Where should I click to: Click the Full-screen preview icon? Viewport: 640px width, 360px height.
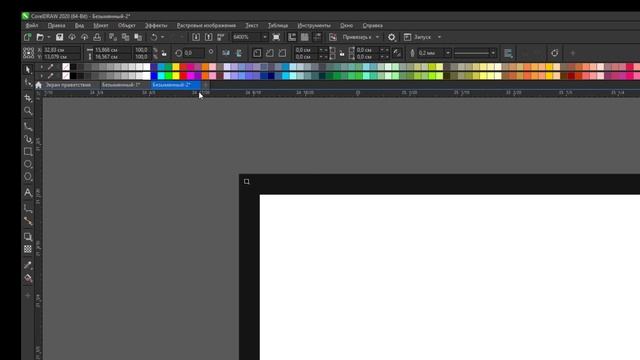click(x=276, y=37)
